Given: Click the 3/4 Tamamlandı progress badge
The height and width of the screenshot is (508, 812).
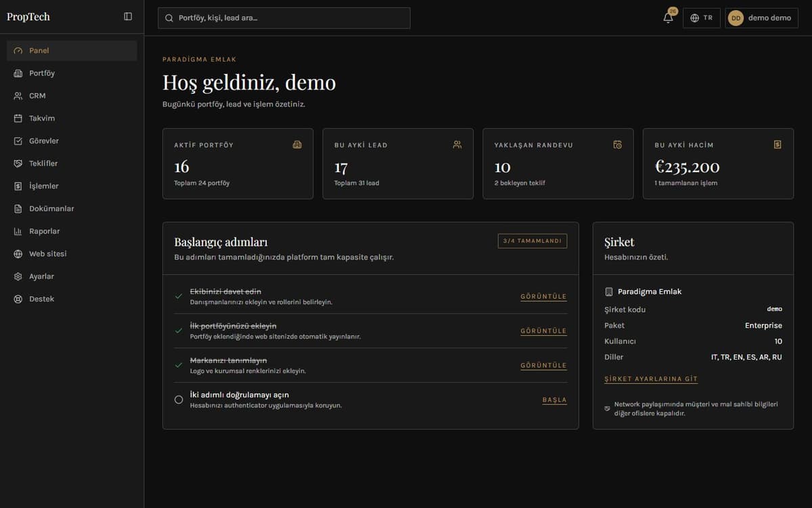Looking at the screenshot, I should tap(533, 240).
